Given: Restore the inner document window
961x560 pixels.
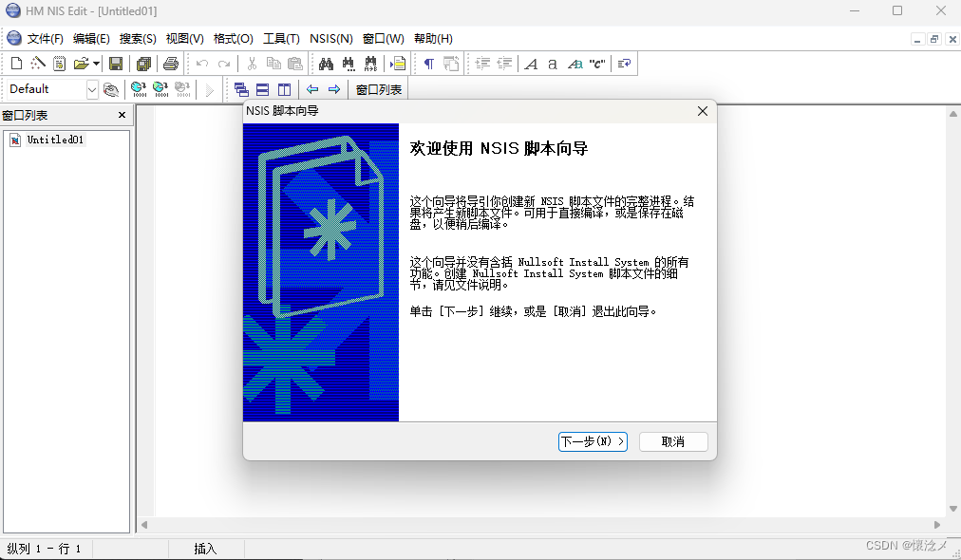Looking at the screenshot, I should click(934, 39).
